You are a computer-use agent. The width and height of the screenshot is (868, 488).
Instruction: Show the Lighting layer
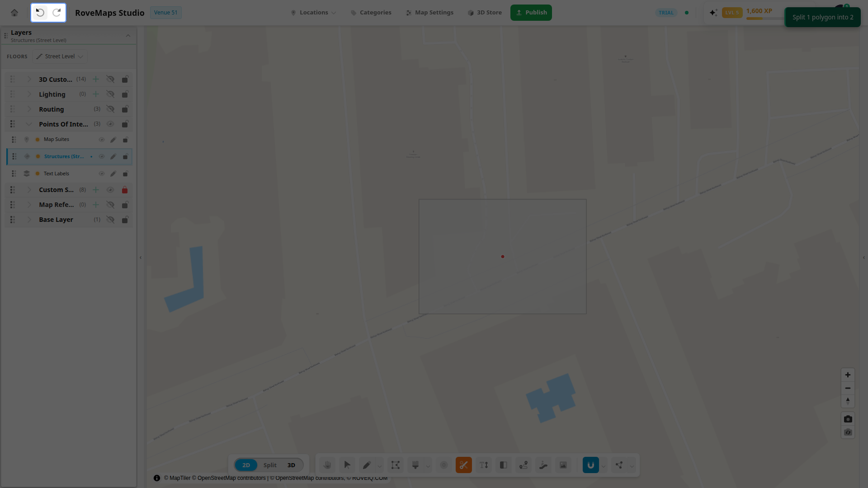110,94
